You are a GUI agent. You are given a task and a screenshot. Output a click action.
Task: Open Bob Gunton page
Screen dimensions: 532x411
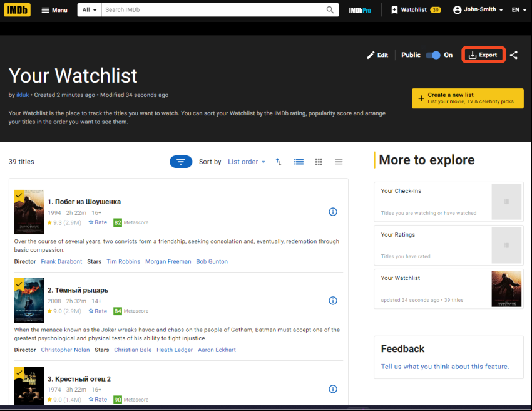(212, 261)
